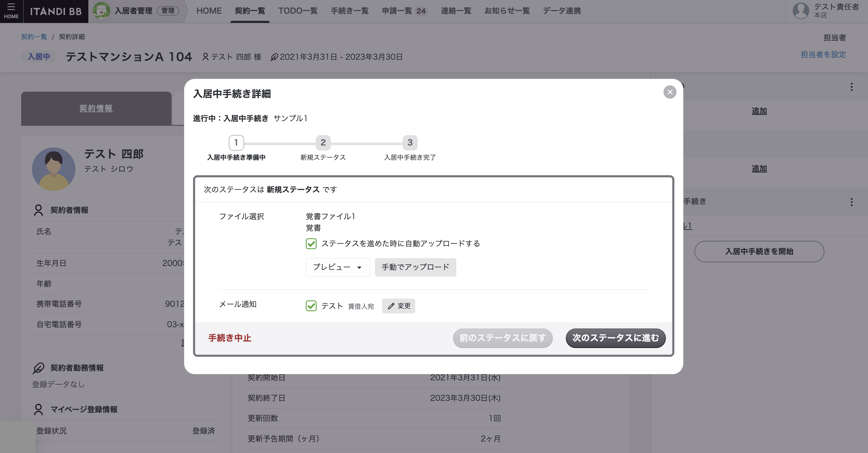
Task: Open the HOME hamburger menu
Action: point(11,11)
